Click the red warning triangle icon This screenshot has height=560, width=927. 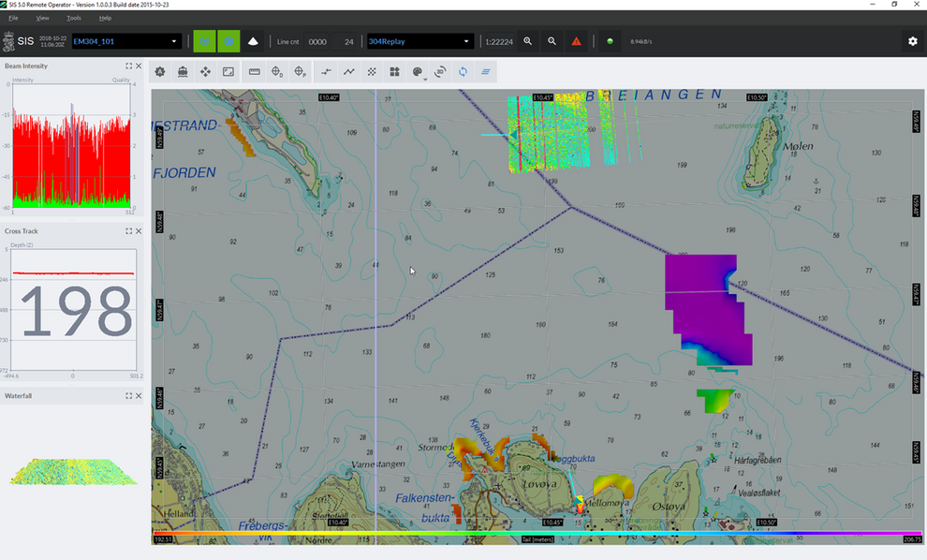[576, 41]
